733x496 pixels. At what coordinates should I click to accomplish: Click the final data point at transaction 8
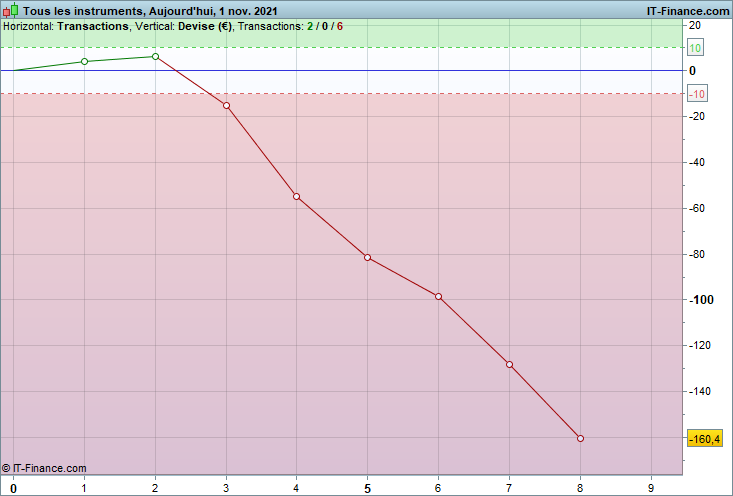pyautogui.click(x=581, y=438)
